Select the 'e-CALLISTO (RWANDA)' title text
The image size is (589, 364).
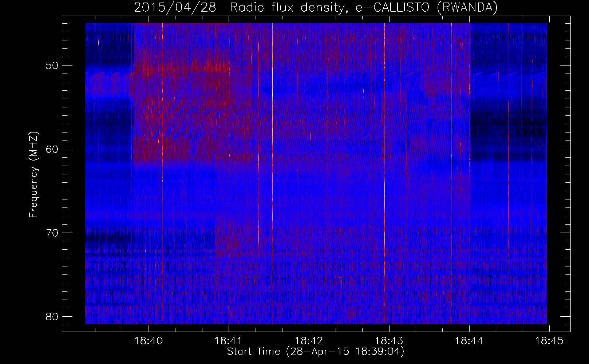(427, 8)
